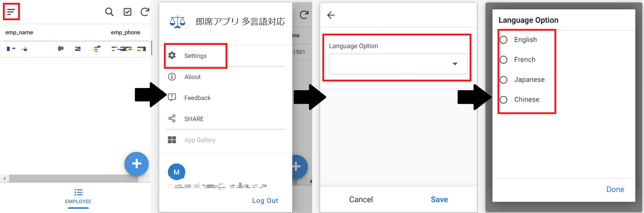Click the Settings gear icon

tap(172, 56)
